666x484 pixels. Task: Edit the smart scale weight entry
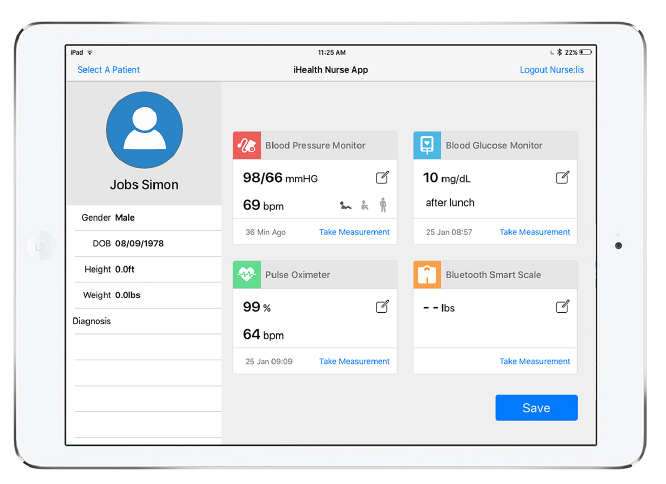563,307
